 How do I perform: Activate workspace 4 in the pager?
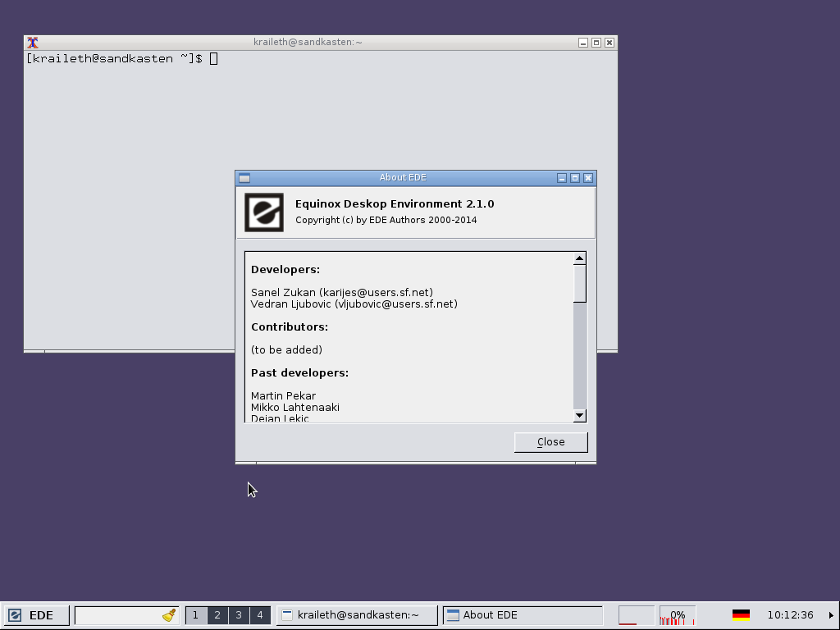pyautogui.click(x=260, y=614)
